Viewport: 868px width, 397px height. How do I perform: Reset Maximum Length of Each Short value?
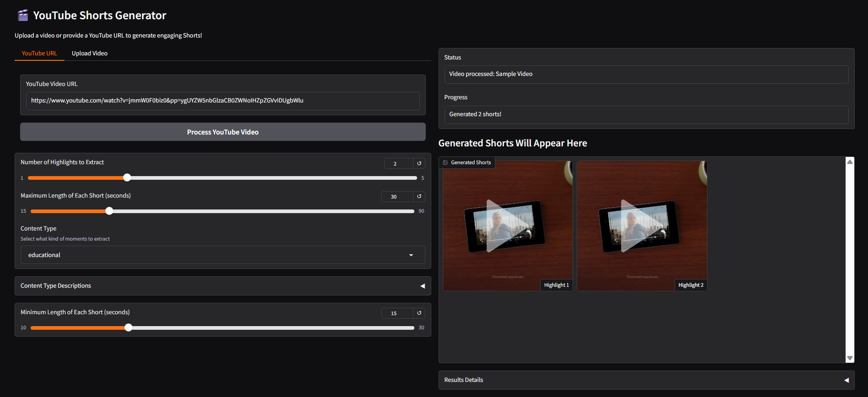[419, 197]
